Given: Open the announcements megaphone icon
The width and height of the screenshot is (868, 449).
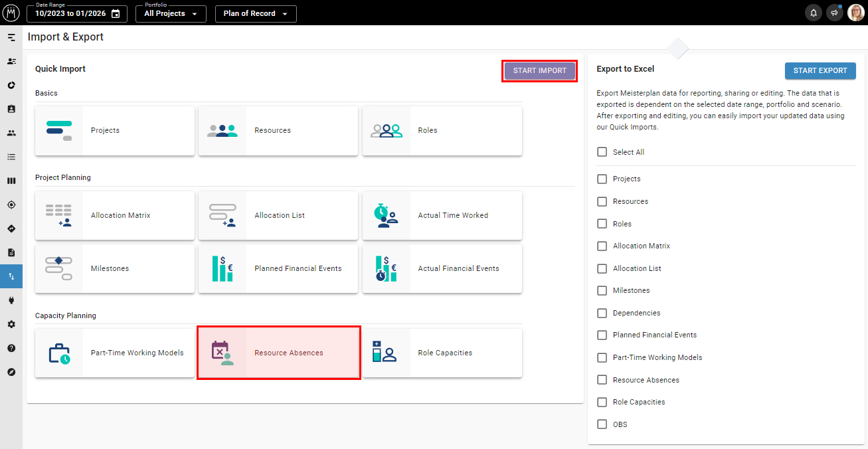Looking at the screenshot, I should pyautogui.click(x=835, y=13).
